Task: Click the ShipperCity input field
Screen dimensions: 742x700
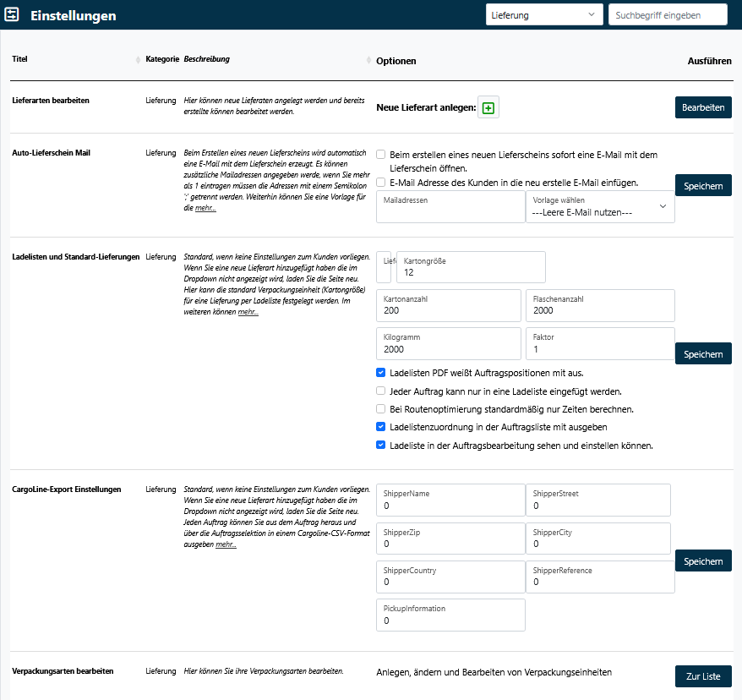Action: [600, 539]
